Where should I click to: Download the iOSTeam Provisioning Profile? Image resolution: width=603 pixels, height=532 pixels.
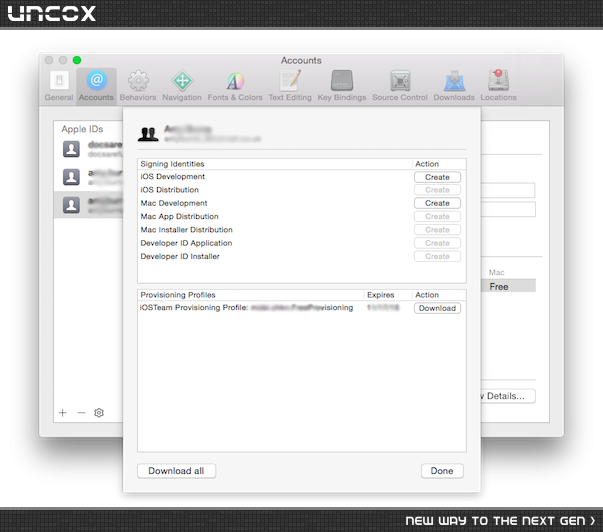(437, 308)
